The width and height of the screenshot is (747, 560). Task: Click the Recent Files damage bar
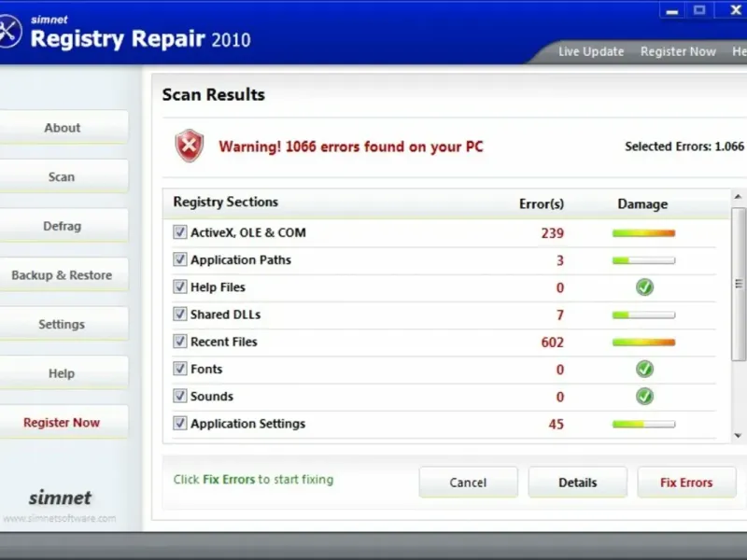click(643, 343)
